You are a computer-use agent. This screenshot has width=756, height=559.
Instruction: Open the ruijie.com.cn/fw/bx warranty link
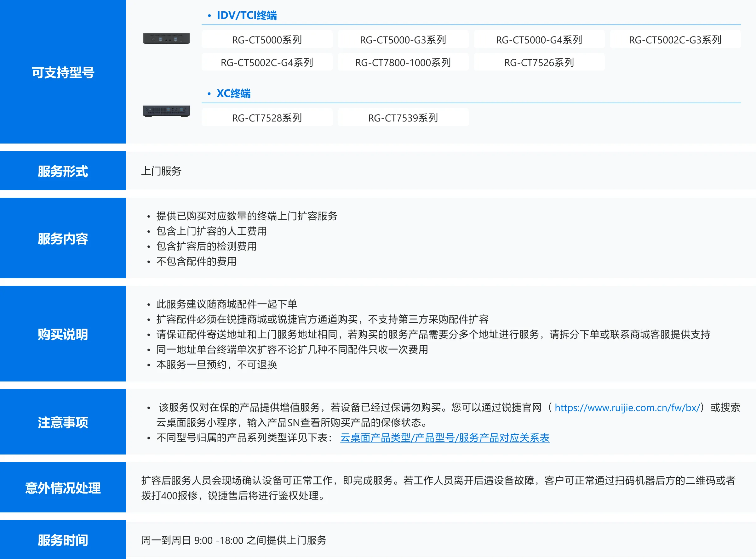[x=627, y=407]
